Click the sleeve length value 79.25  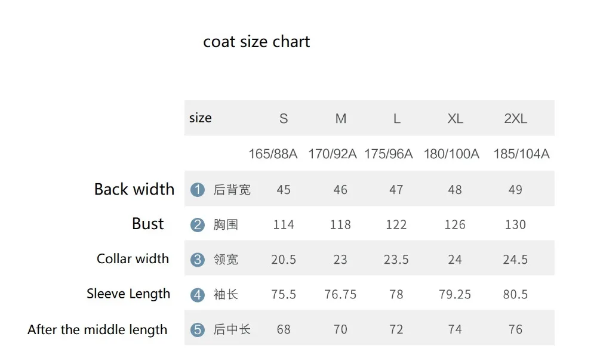pos(455,295)
